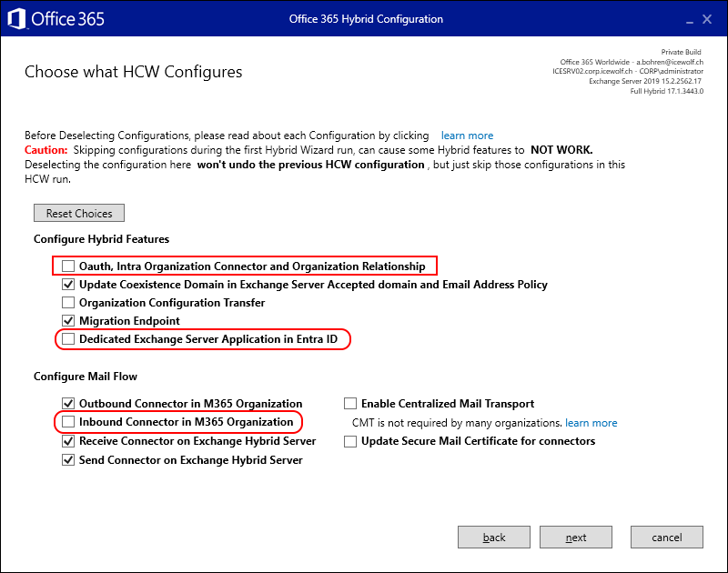Viewport: 728px width, 573px height.
Task: Enable Dedicated Exchange Server Application in Entra ID
Action: coord(68,338)
